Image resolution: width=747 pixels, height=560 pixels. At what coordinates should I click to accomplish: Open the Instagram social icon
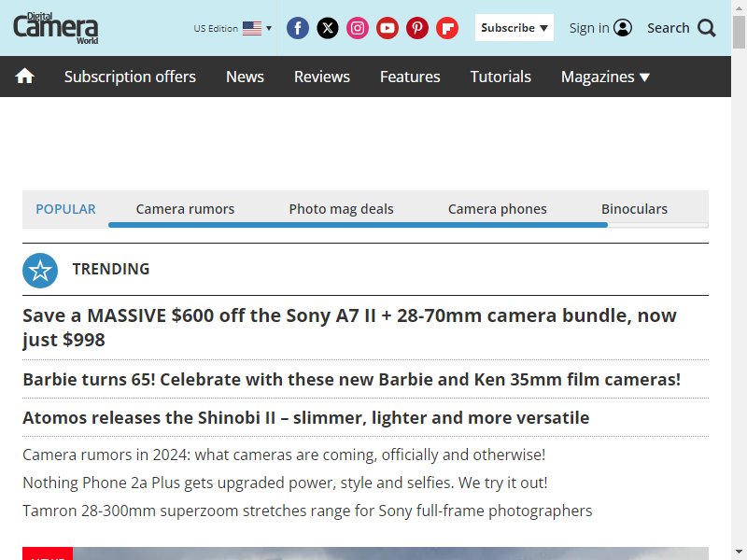[358, 28]
